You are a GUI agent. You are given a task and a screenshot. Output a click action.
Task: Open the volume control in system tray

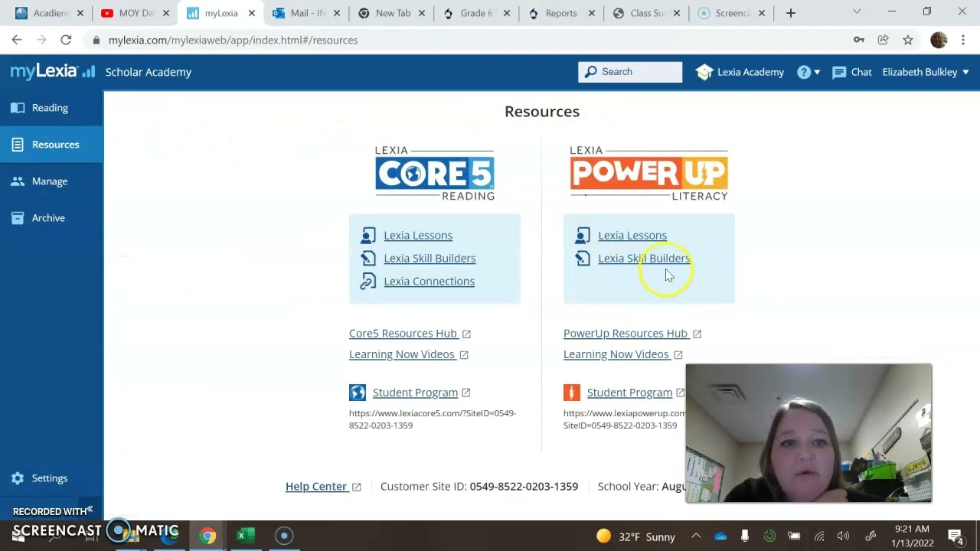(x=844, y=536)
